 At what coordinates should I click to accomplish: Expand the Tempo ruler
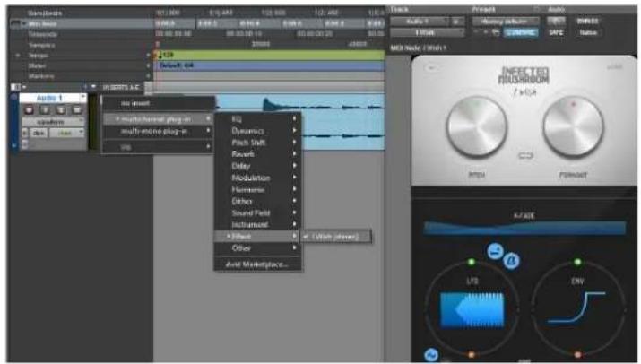coord(17,56)
